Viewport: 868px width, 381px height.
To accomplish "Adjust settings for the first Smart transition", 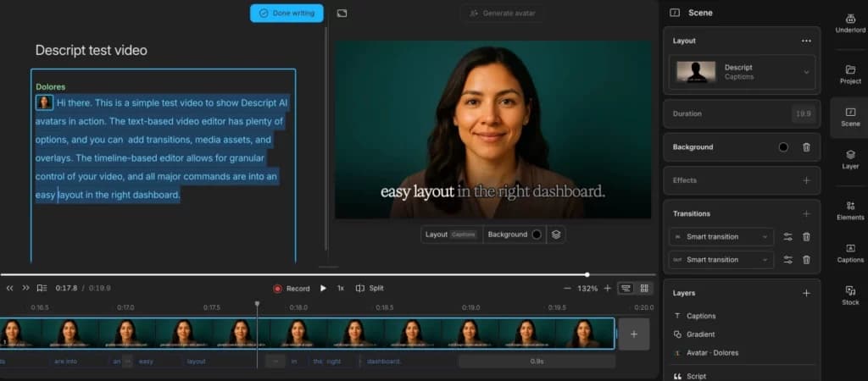I will pyautogui.click(x=787, y=237).
